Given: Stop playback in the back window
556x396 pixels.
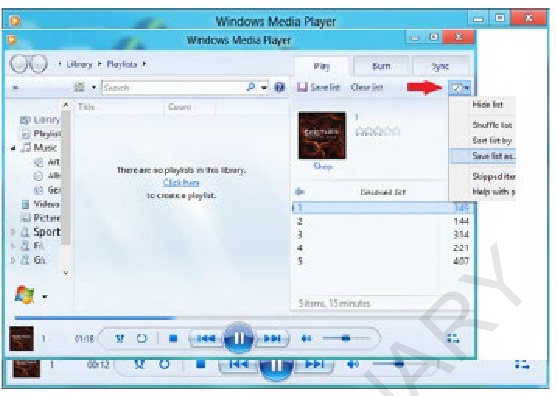Looking at the screenshot, I should pyautogui.click(x=201, y=364).
